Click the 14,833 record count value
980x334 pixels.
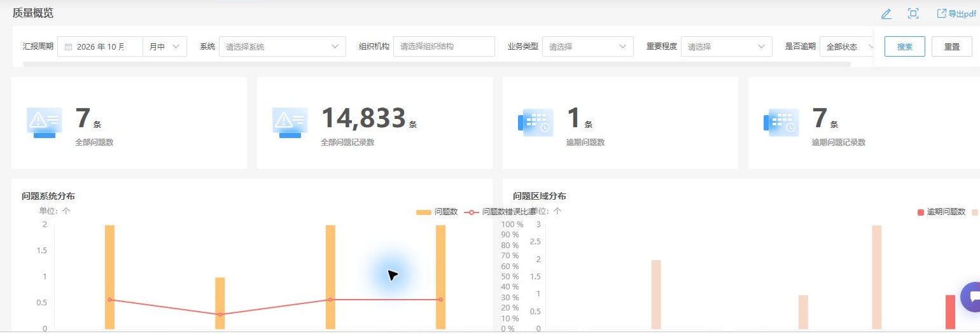click(x=363, y=118)
